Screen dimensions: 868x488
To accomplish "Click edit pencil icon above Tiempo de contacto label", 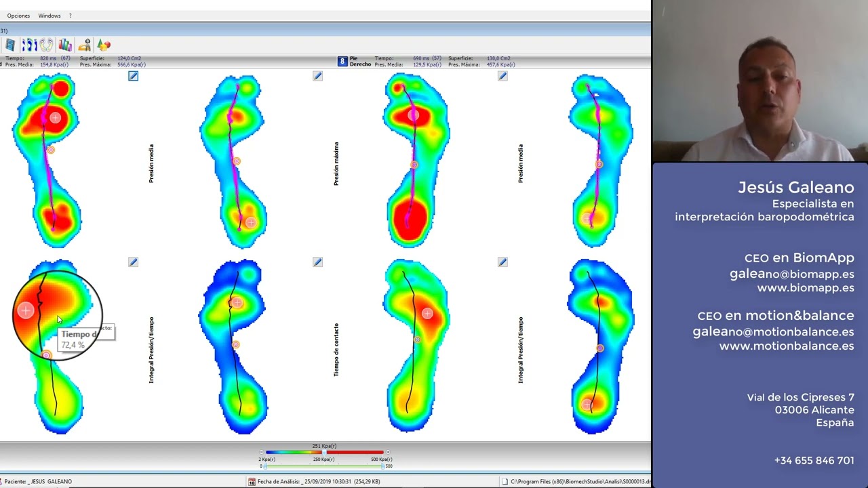I will click(317, 262).
